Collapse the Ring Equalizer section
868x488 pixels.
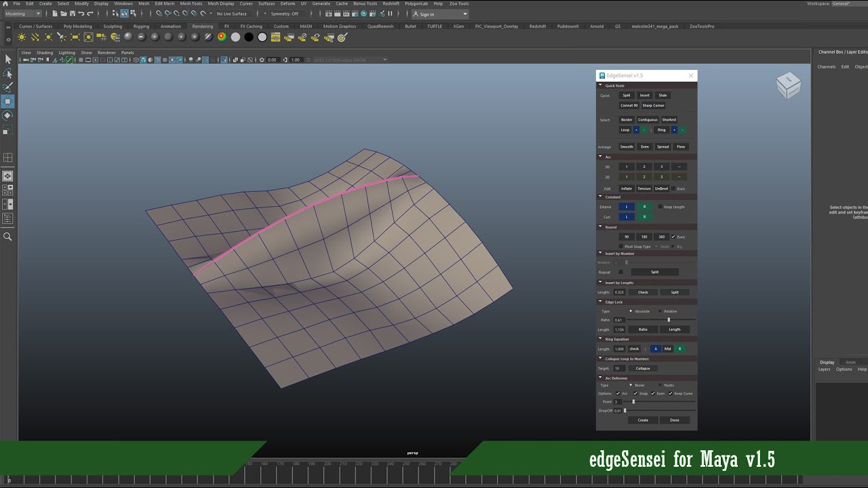[x=600, y=339]
